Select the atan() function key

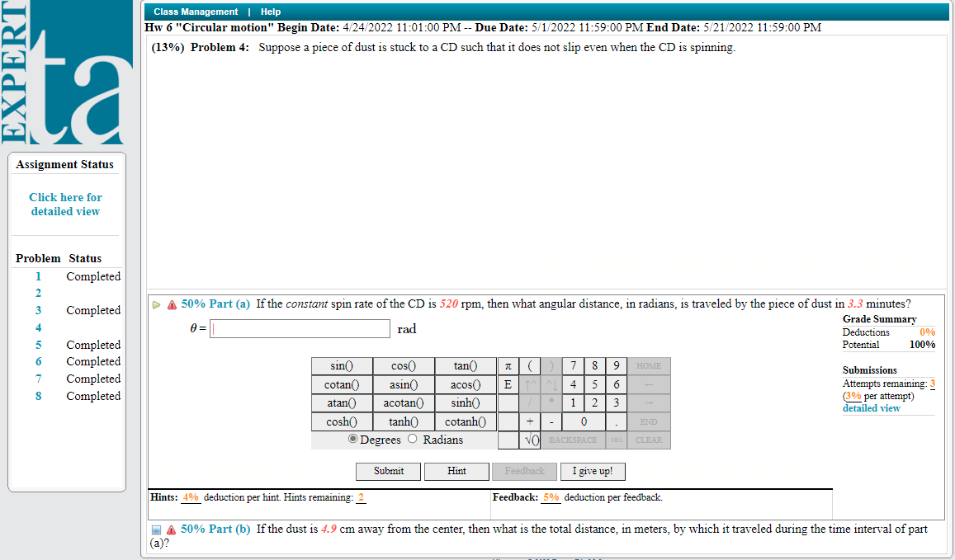[x=341, y=402]
